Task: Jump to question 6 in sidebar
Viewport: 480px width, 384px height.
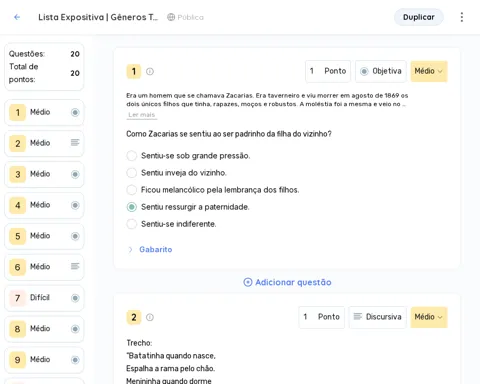Action: [x=44, y=267]
